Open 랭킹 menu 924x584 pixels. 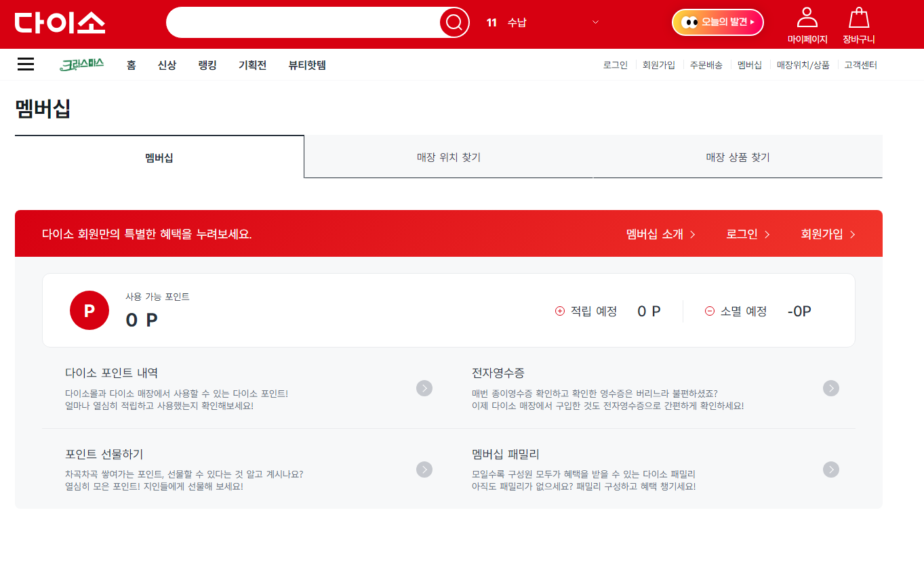pos(207,65)
